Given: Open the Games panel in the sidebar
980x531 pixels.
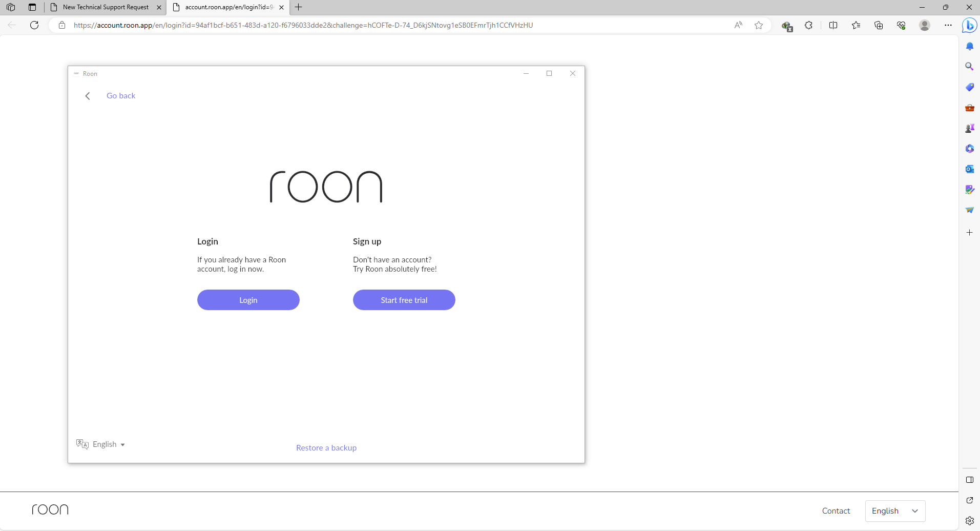Looking at the screenshot, I should coord(969,128).
